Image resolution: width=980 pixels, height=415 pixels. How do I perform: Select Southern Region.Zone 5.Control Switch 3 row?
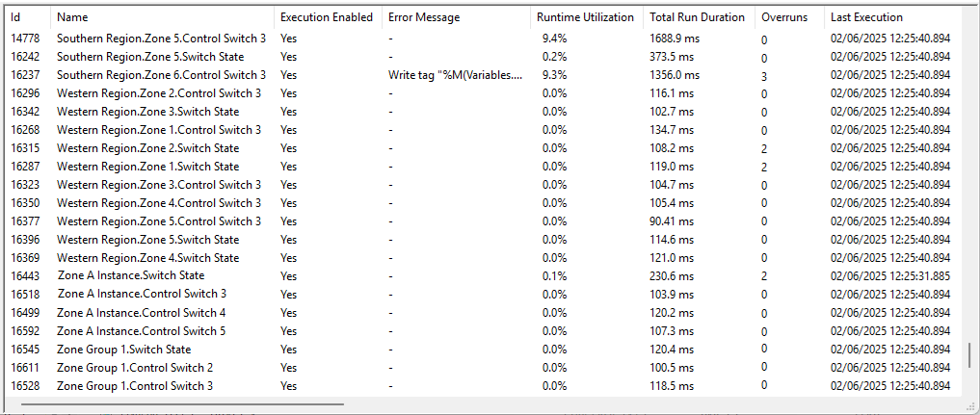click(161, 39)
